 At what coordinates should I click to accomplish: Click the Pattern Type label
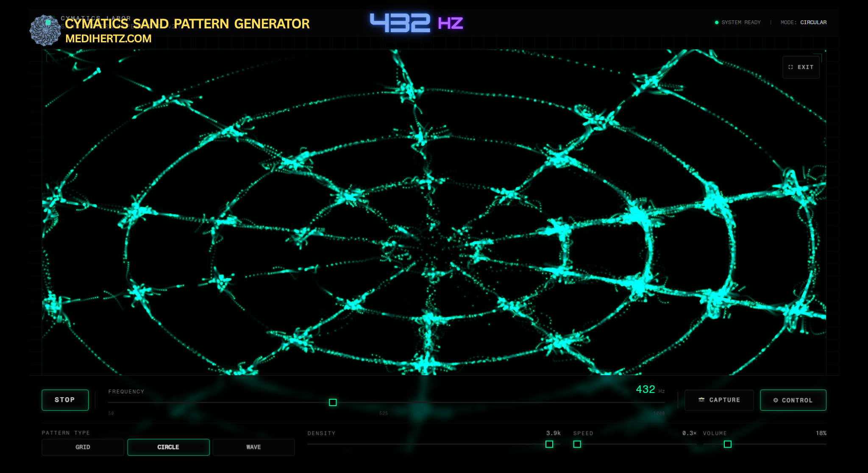pos(66,433)
